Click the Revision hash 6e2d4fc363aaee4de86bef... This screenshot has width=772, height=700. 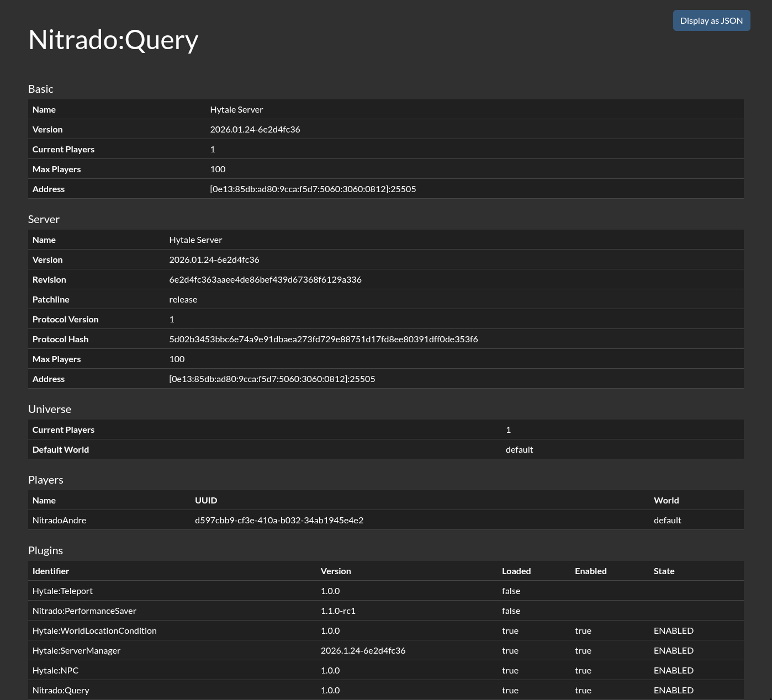tap(265, 279)
